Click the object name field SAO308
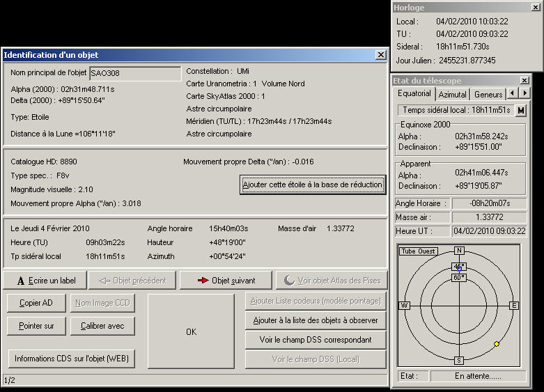 134,75
